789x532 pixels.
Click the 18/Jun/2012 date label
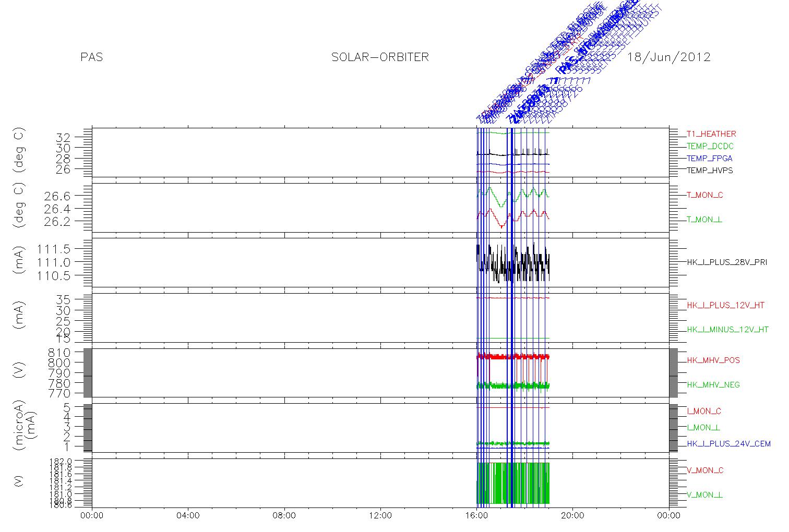[669, 57]
